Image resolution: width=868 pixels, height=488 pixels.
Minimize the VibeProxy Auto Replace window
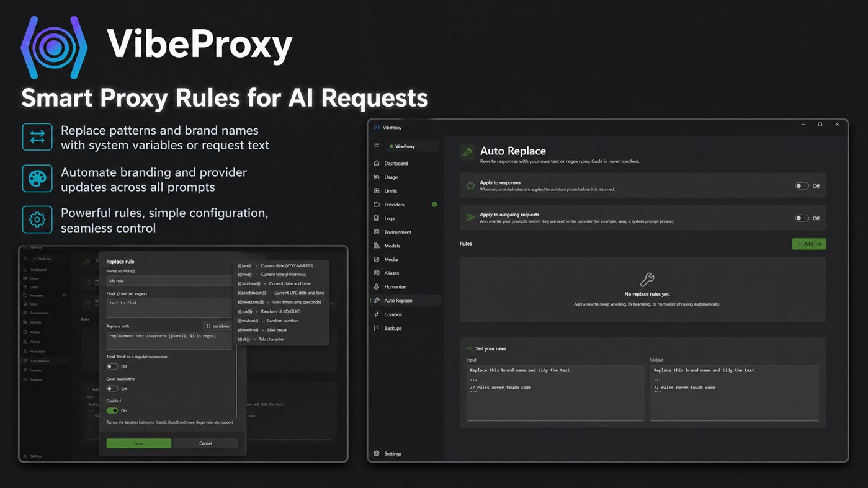point(803,125)
